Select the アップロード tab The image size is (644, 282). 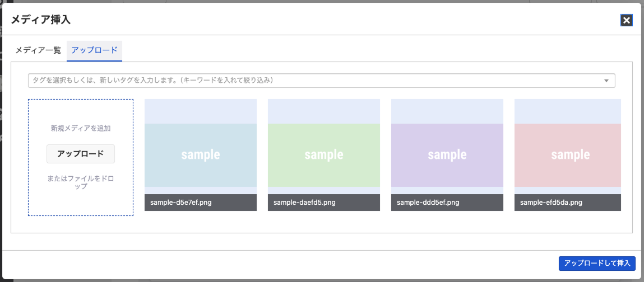click(95, 50)
